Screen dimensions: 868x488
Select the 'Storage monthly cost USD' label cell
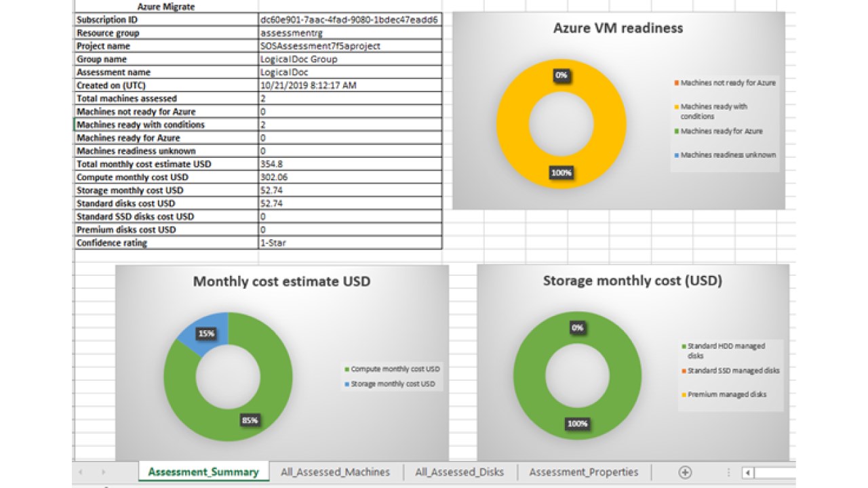tap(165, 190)
